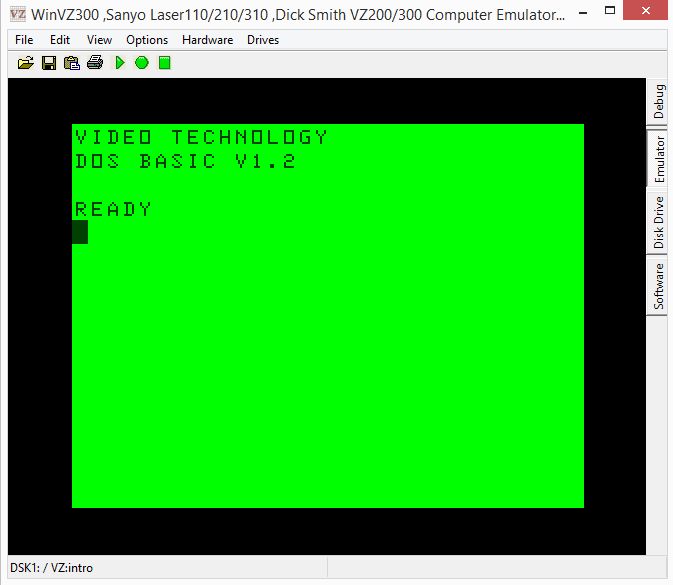Open the File menu
This screenshot has width=673, height=585.
point(24,40)
